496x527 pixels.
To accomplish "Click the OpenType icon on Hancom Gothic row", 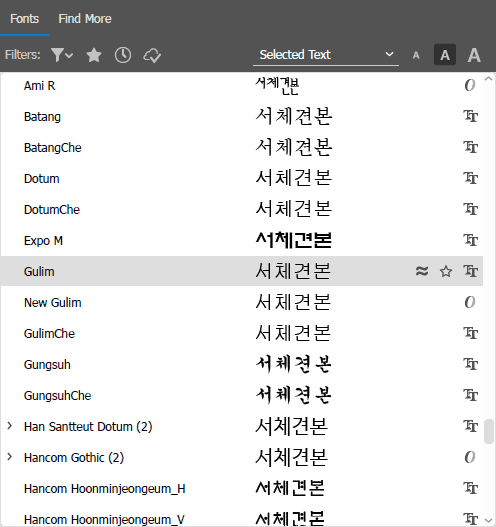I will pos(470,457).
